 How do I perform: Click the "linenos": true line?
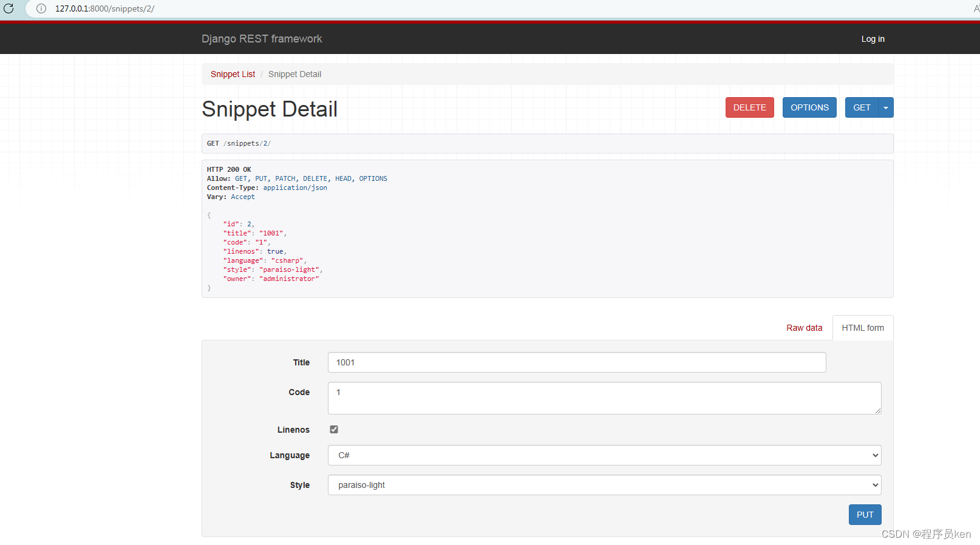[254, 251]
